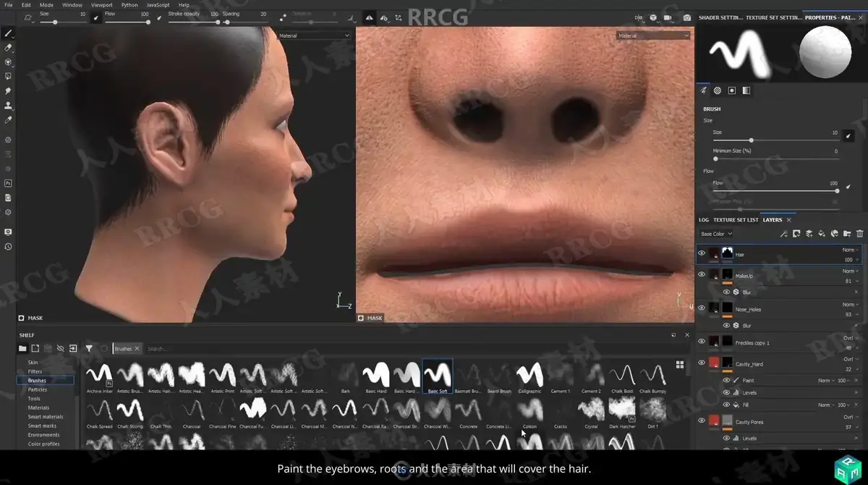Open the alpha properties tab icon
The image size is (868, 485).
718,90
